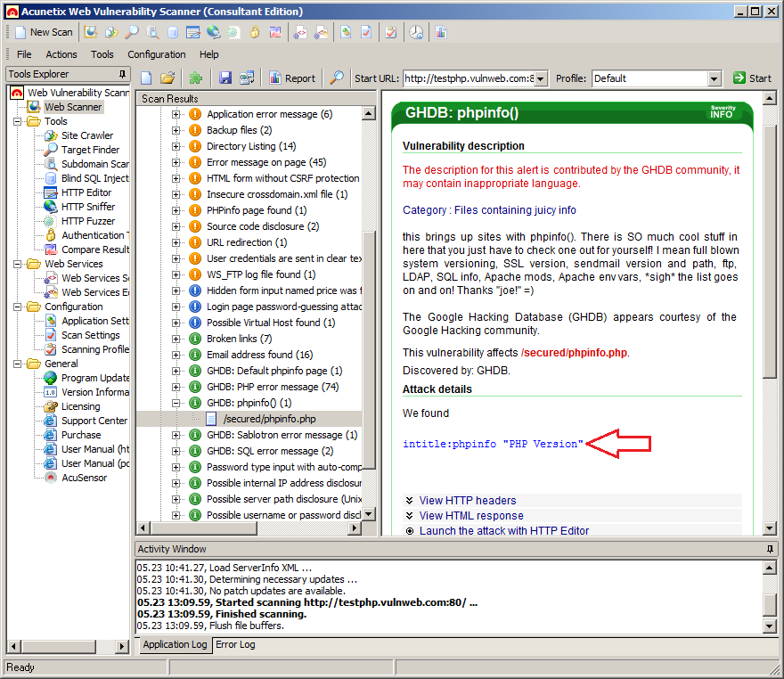The height and width of the screenshot is (679, 784).
Task: Expand the Application error message (6) node
Action: pyautogui.click(x=176, y=114)
